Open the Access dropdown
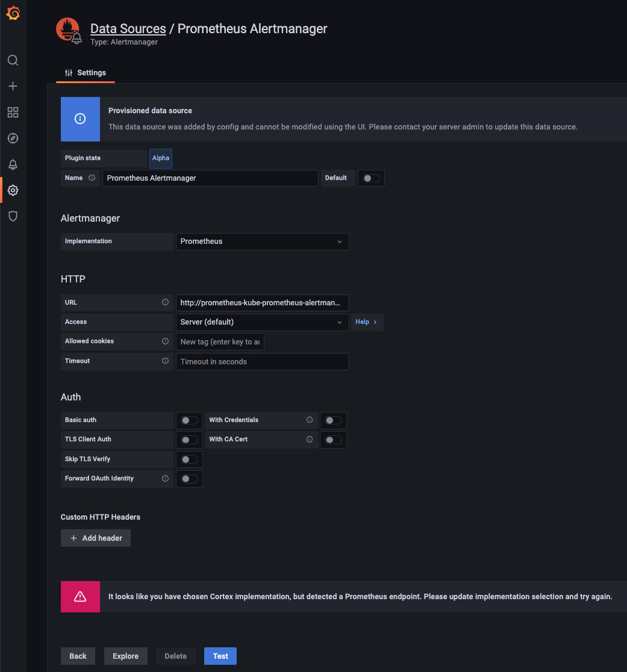627x672 pixels. pos(262,322)
